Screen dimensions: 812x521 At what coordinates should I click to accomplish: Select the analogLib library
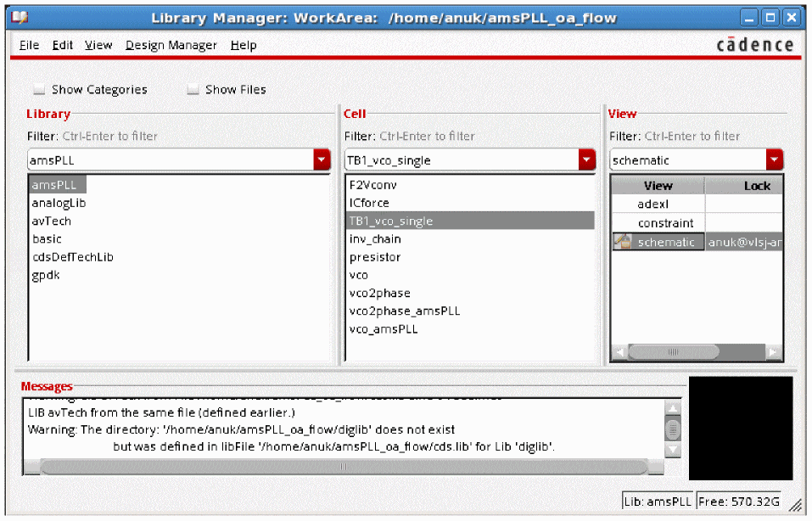(59, 203)
